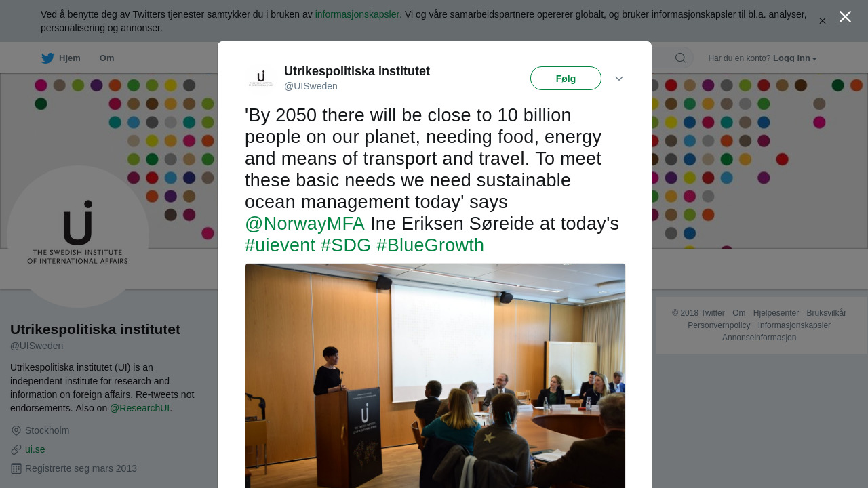
Task: Click the UISweden avatar in tweet header
Action: click(261, 79)
